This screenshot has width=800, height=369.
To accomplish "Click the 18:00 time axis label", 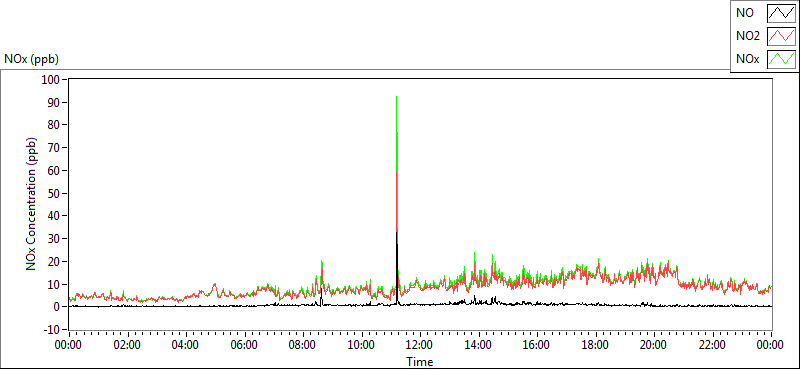I will pyautogui.click(x=595, y=345).
